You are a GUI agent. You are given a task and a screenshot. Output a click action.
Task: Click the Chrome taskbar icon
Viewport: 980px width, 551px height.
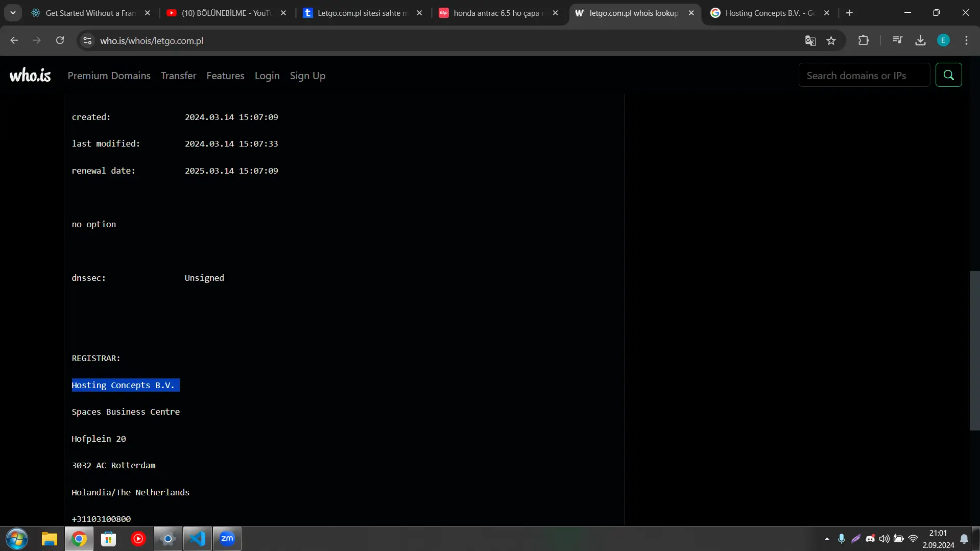79,539
